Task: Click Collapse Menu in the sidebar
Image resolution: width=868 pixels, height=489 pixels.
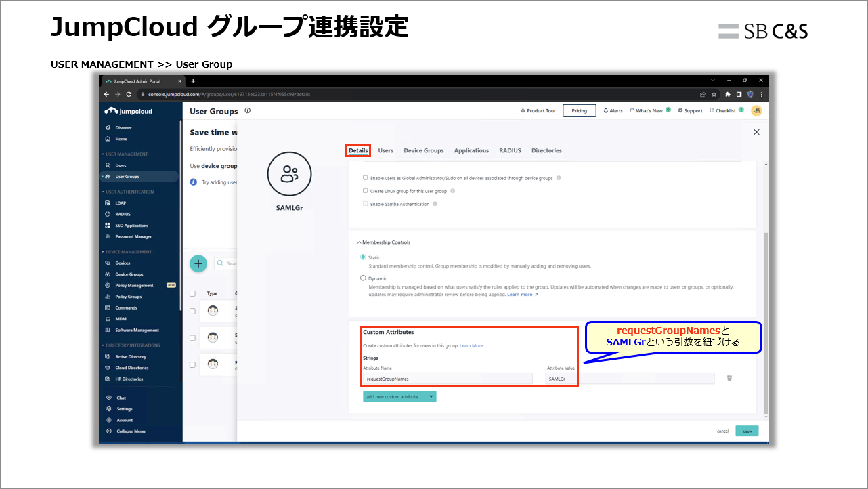Action: tap(131, 431)
